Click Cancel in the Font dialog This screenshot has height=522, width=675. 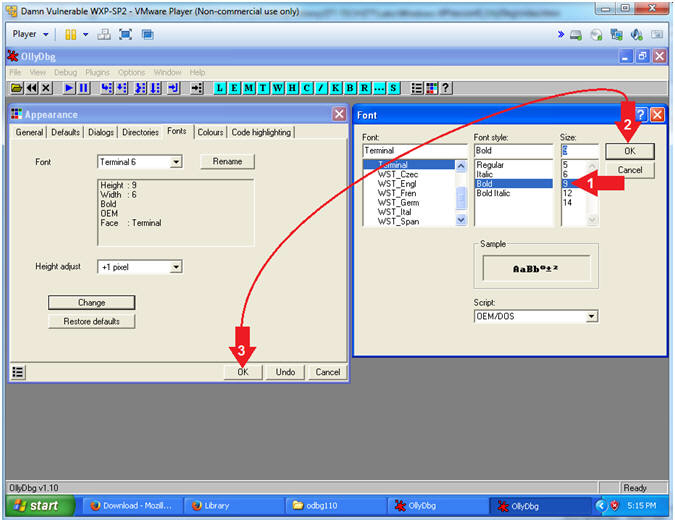630,170
